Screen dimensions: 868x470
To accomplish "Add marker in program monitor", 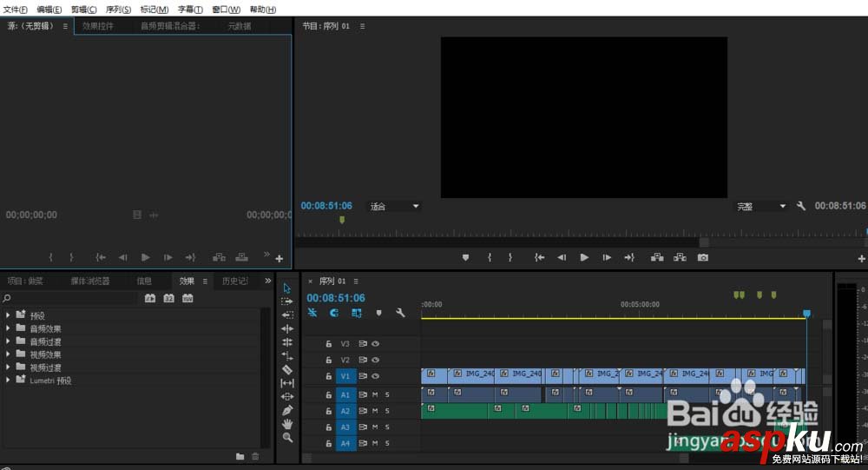I will 465,258.
